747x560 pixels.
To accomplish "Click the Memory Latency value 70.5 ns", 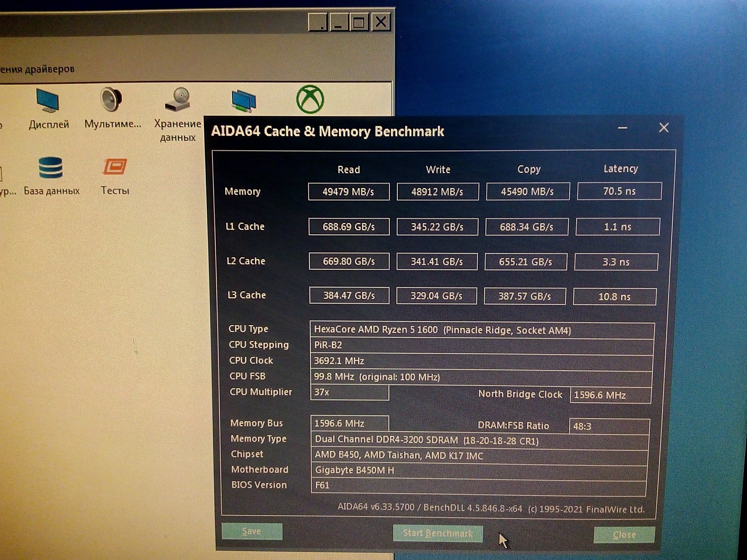I will 619,191.
